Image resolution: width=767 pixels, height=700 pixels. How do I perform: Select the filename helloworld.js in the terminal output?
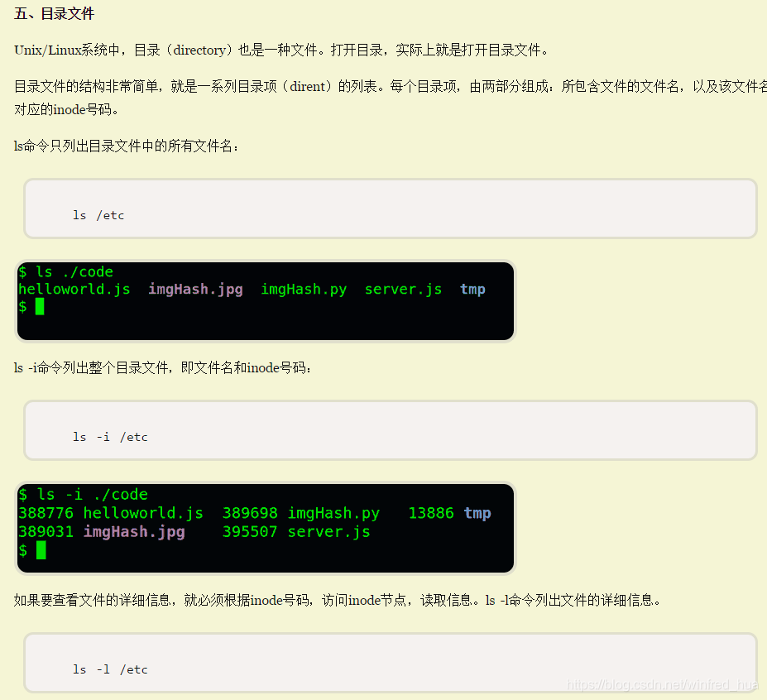click(x=74, y=289)
